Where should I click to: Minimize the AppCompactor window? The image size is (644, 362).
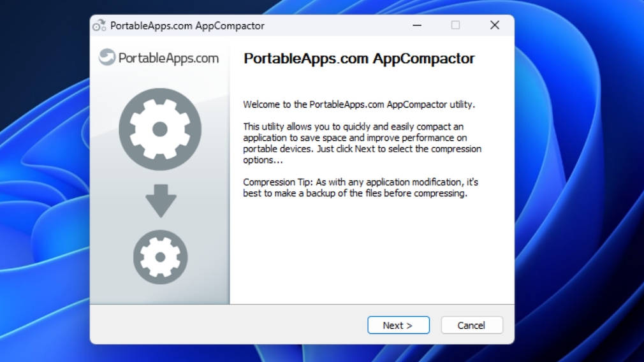click(417, 25)
